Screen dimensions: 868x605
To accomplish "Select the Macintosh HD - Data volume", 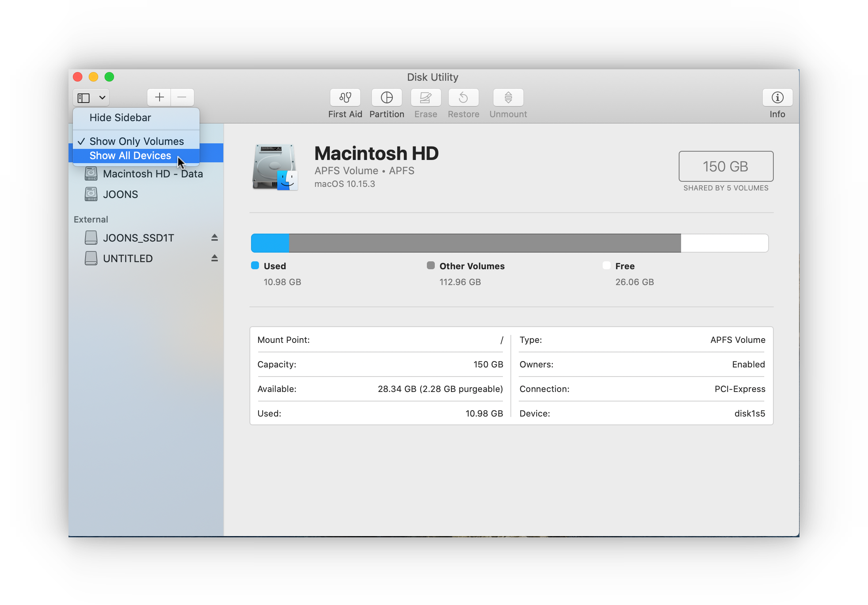I will pos(152,174).
